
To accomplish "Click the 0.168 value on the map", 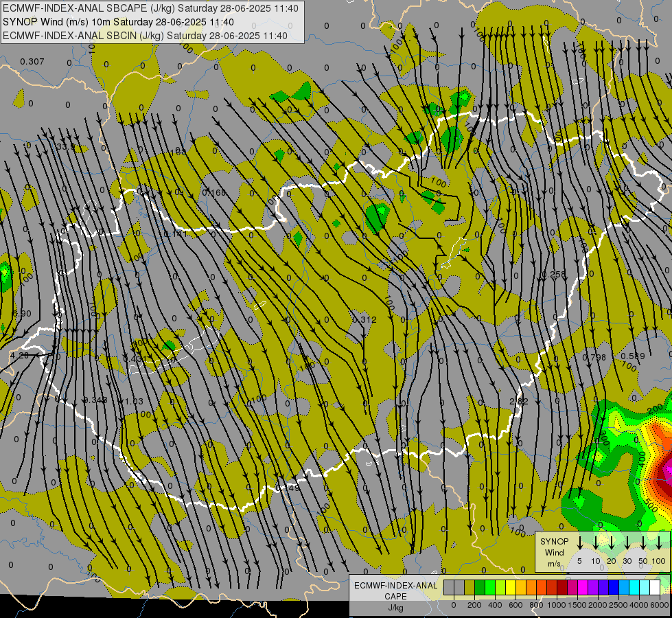I will pyautogui.click(x=214, y=192).
